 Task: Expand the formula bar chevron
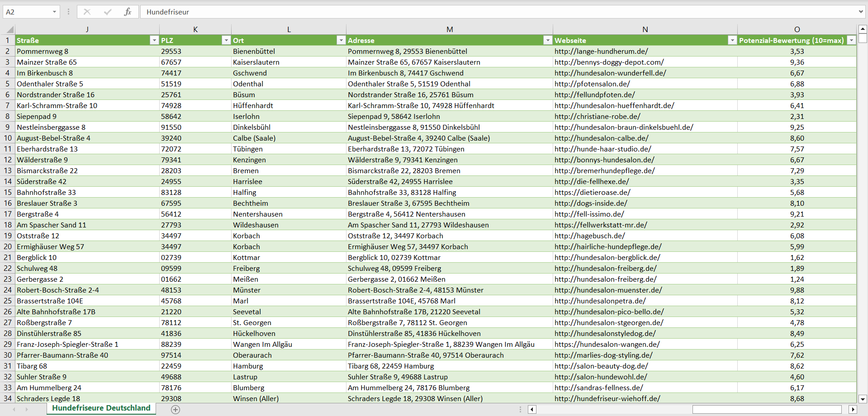860,12
